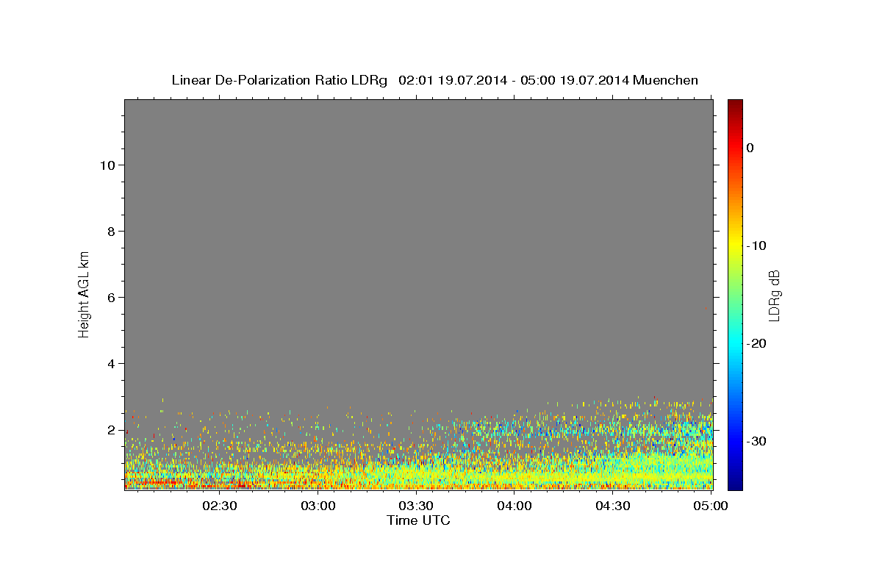Select the 03:00 time tick label

point(318,506)
